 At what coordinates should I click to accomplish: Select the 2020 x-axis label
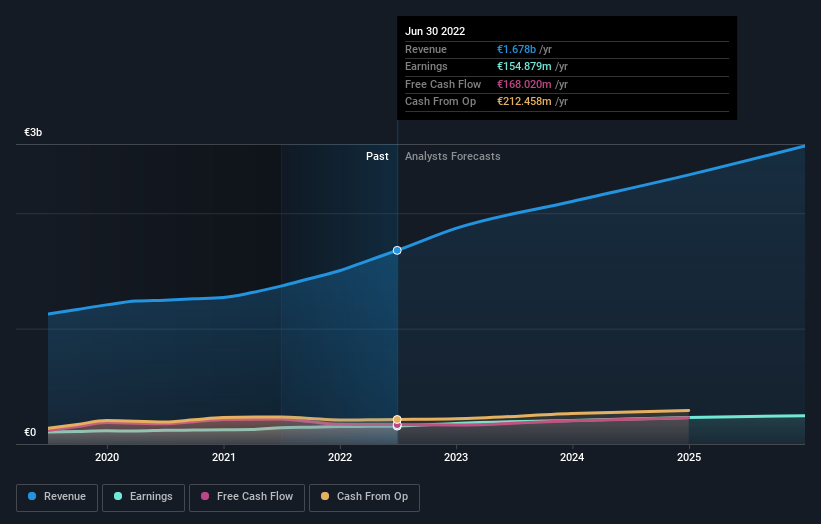pyautogui.click(x=107, y=457)
